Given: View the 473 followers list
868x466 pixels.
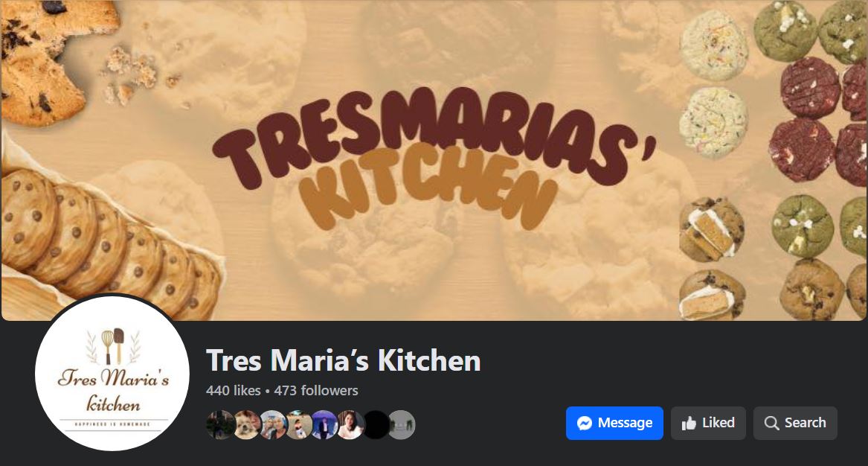Looking at the screenshot, I should pos(316,391).
